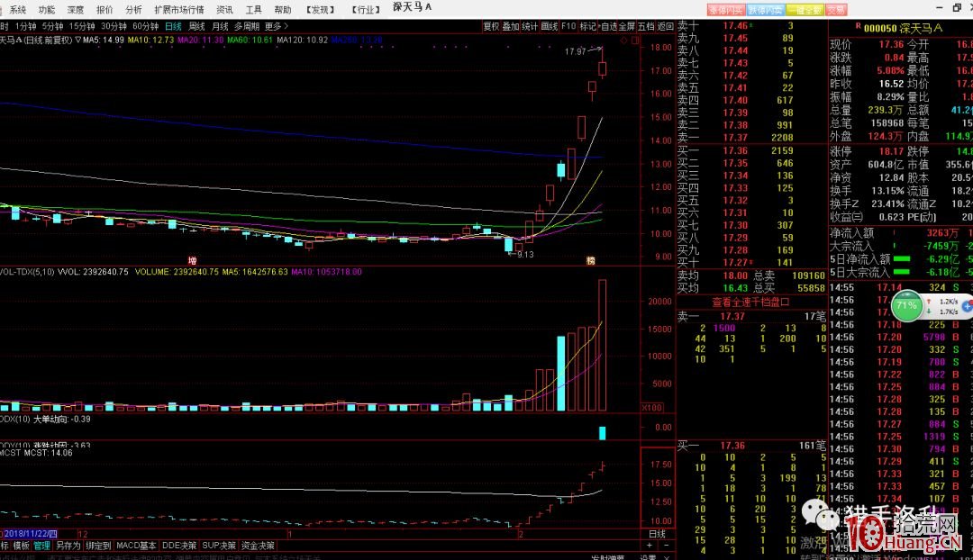Image resolution: width=973 pixels, height=560 pixels.
Task: Click the 标记 mark tool
Action: (587, 26)
